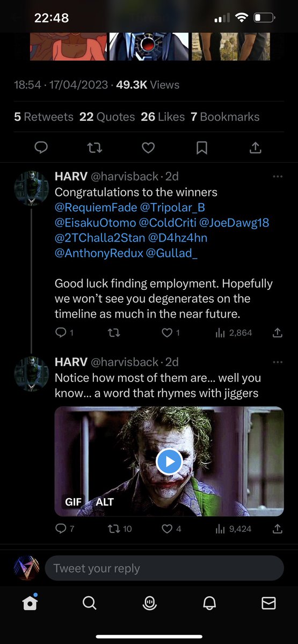298x644 pixels.
Task: Open the @RequiemFade mention link
Action: pyautogui.click(x=96, y=207)
